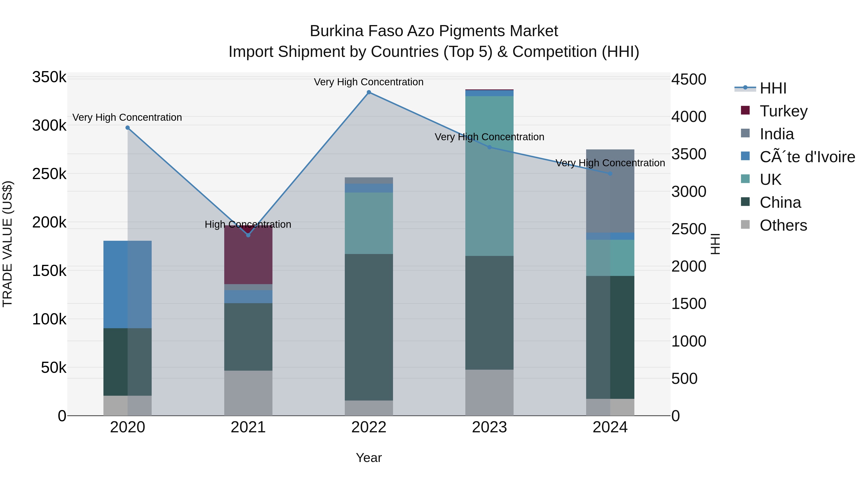Select the 2021 HHI data point

[x=248, y=235]
